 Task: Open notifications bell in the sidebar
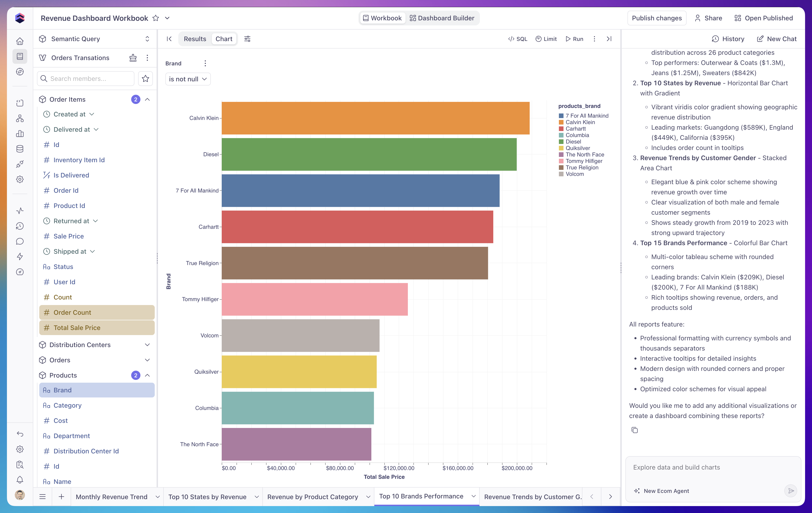pyautogui.click(x=20, y=479)
